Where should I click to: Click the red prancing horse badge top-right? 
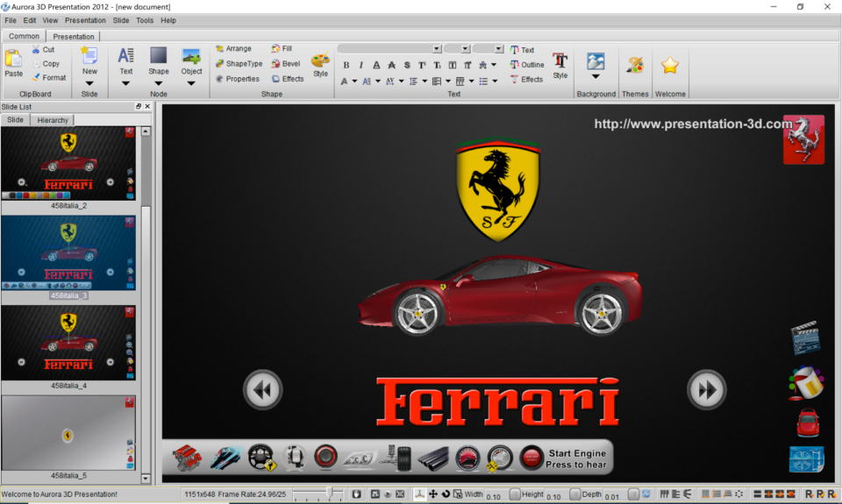(x=803, y=139)
